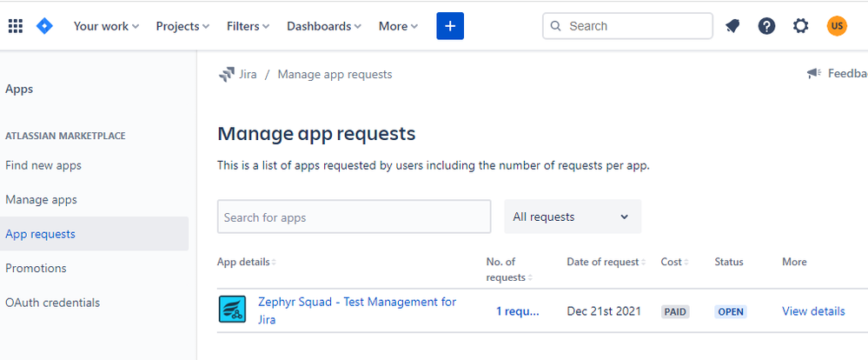
Task: Open the settings gear icon
Action: click(x=801, y=26)
